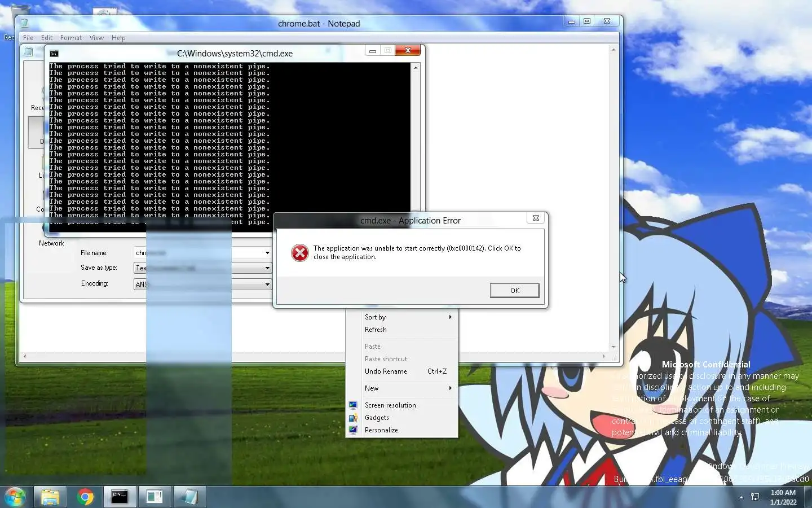
Task: Switch to the Notepad taskbar button
Action: click(189, 497)
